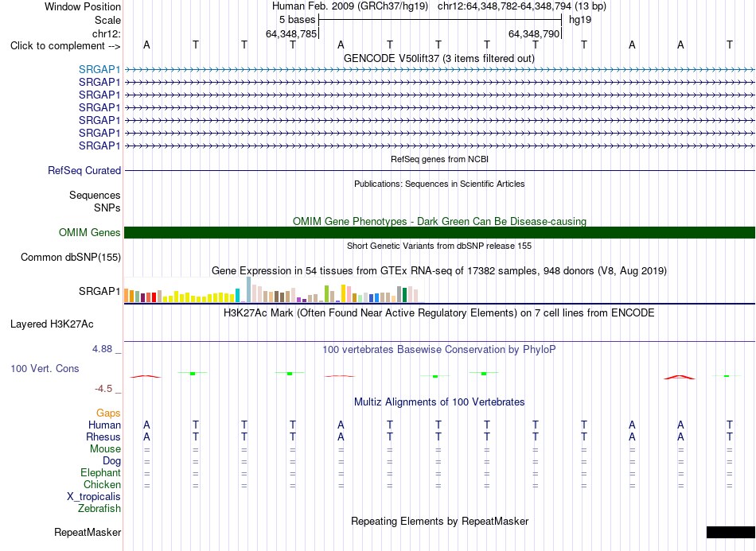Screen dimensions: 756x551
Task: Click the SRGAP1 label beside the GTEx chart
Action: point(99,291)
